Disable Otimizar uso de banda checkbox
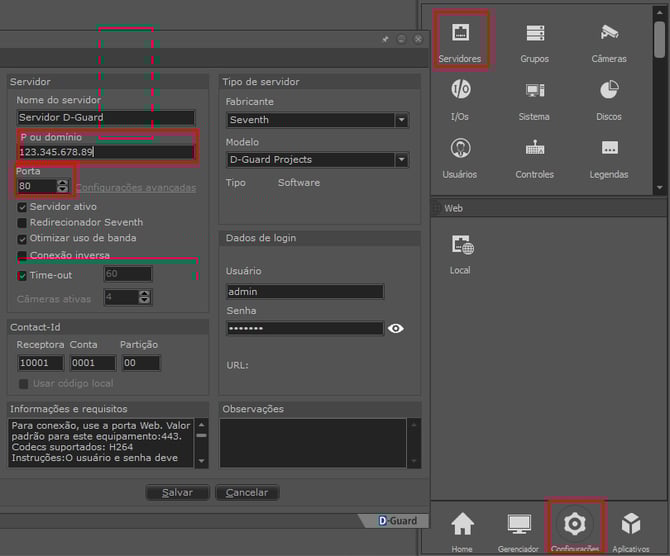Viewport: 670px width, 556px height. pyautogui.click(x=22, y=239)
